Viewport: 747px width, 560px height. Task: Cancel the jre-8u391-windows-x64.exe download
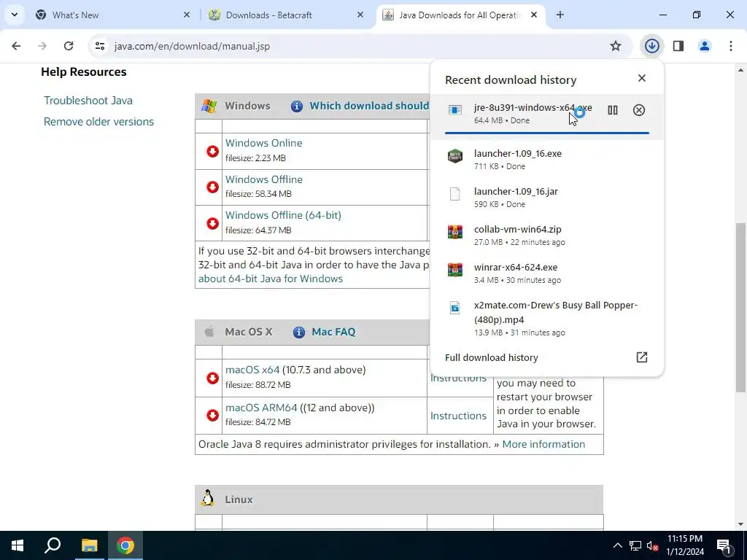tap(639, 111)
